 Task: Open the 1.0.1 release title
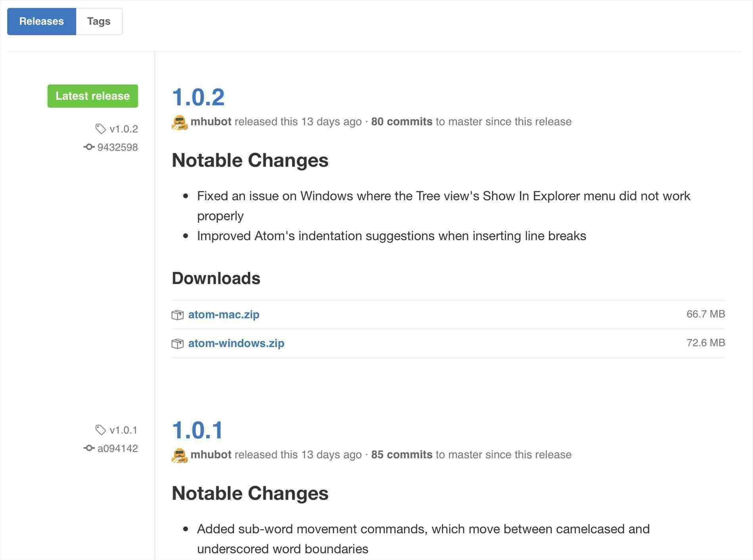197,430
